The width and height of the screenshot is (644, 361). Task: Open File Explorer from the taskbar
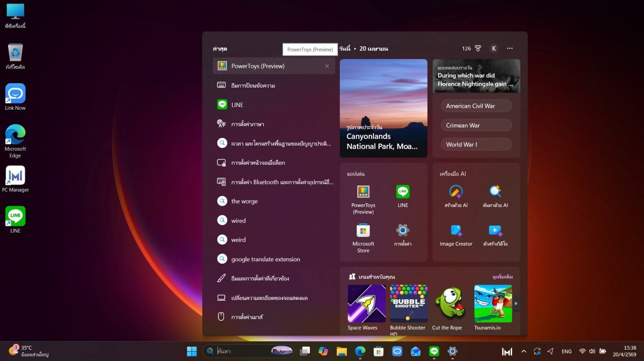(x=342, y=351)
